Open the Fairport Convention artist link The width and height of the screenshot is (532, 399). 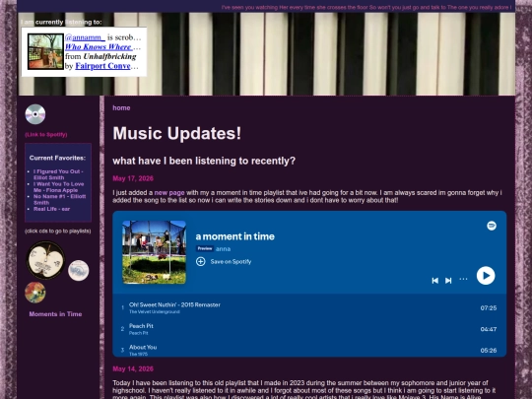point(102,66)
